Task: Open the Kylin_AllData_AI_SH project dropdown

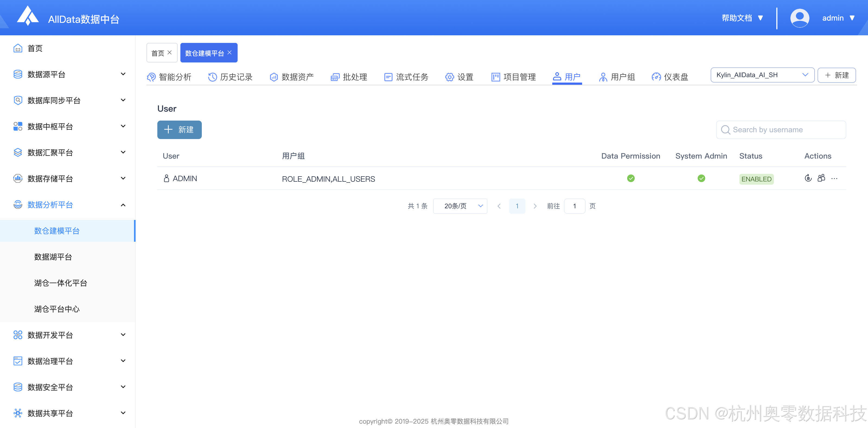Action: (x=762, y=75)
